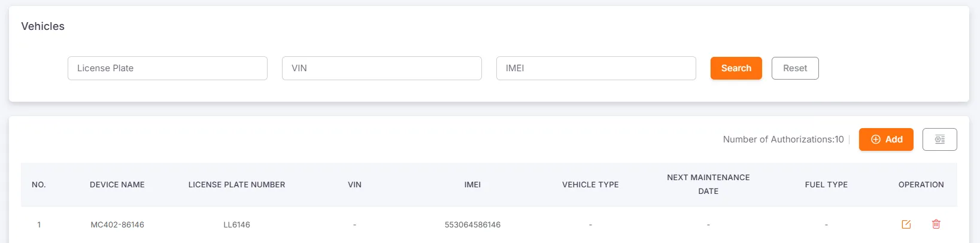The width and height of the screenshot is (980, 243).
Task: Click the NO. column header
Action: pyautogui.click(x=39, y=185)
